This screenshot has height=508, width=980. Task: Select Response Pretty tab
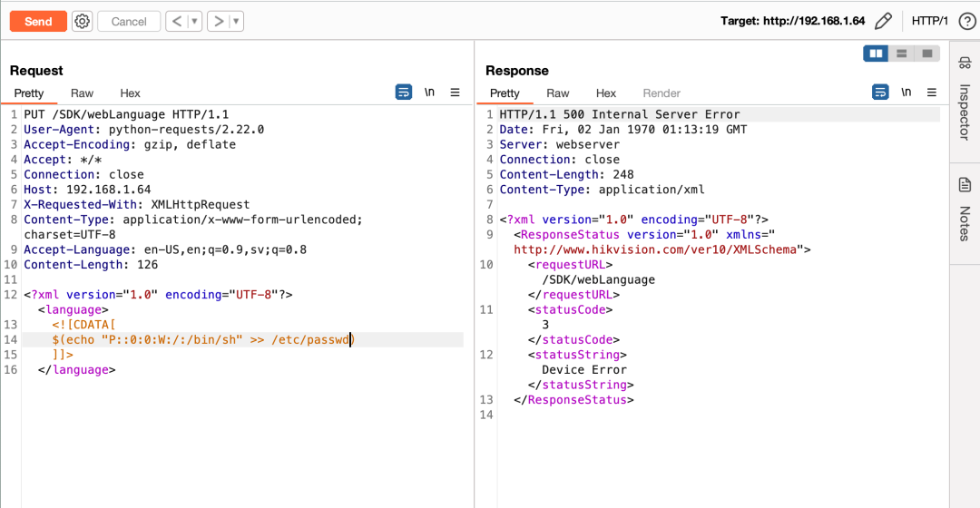coord(505,93)
